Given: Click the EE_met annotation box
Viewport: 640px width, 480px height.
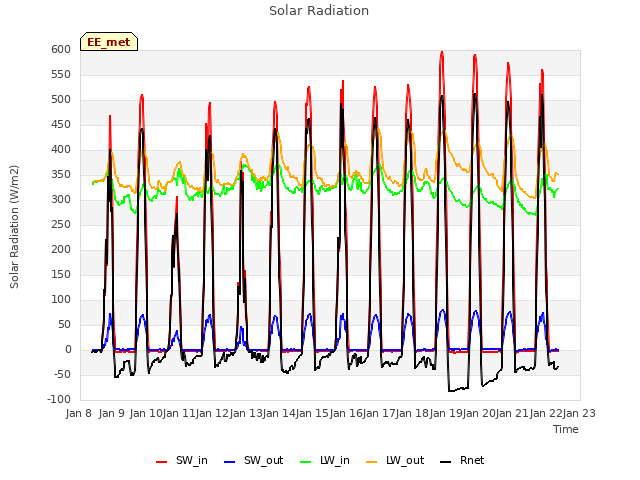Looking at the screenshot, I should [109, 42].
